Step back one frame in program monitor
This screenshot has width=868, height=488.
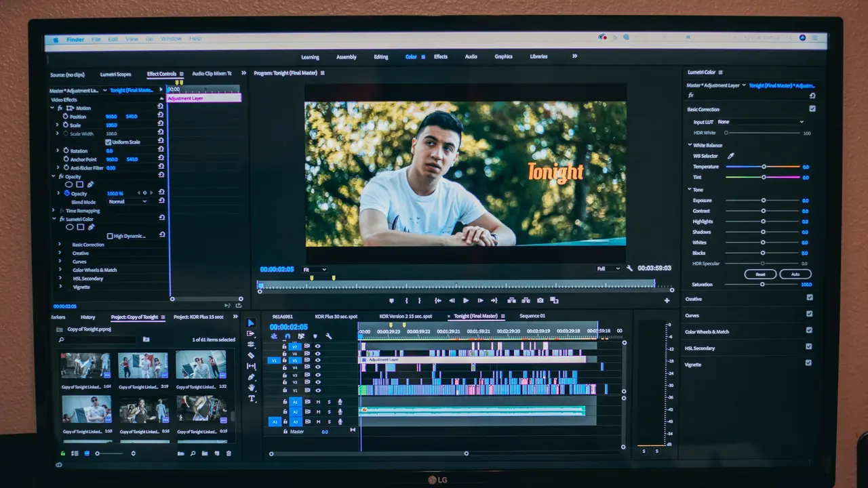[x=452, y=300]
